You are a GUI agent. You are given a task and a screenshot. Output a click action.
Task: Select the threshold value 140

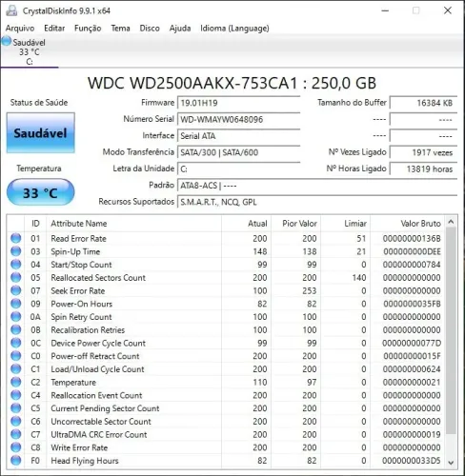[359, 278]
